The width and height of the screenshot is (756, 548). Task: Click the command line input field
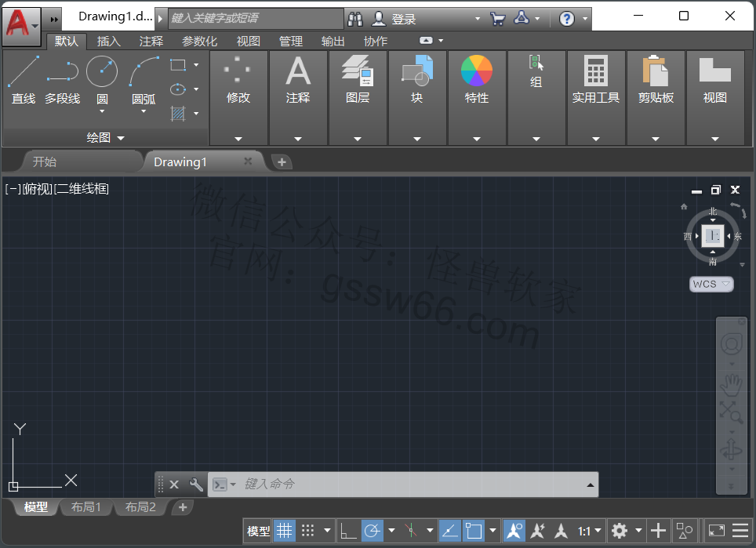point(408,484)
